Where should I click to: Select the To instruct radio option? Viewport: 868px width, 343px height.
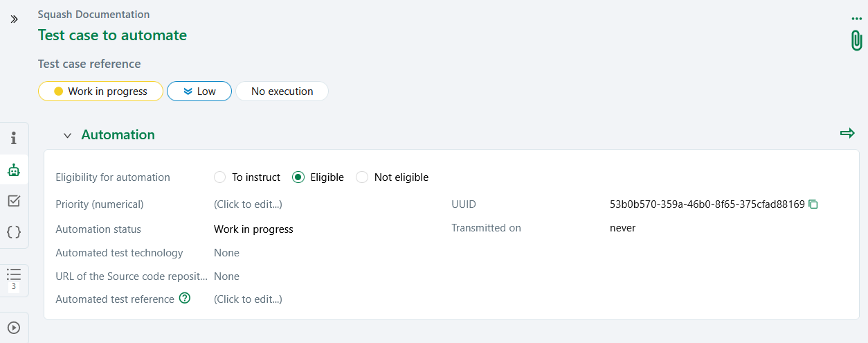[220, 177]
